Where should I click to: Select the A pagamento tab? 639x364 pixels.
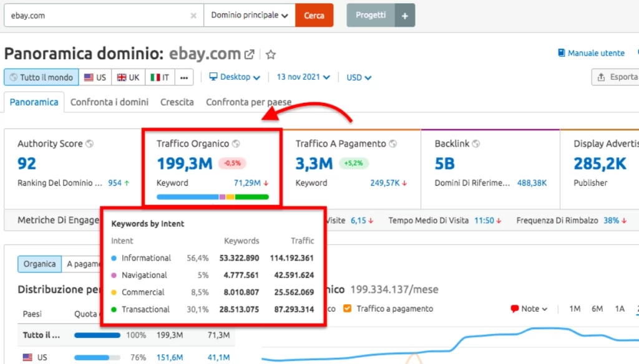click(84, 264)
